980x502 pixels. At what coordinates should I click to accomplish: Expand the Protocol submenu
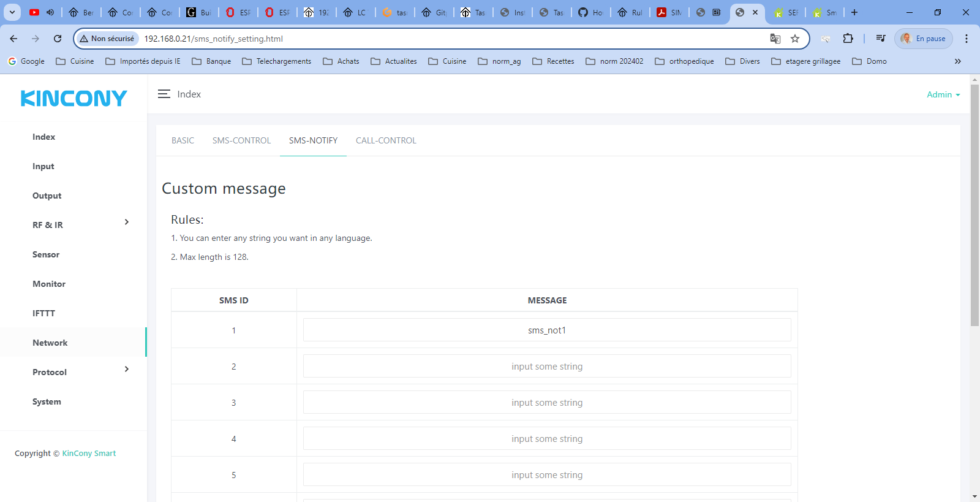click(126, 370)
